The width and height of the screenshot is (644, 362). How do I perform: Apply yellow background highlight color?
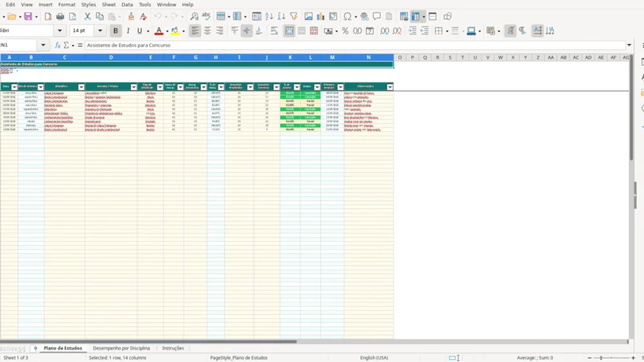(175, 31)
